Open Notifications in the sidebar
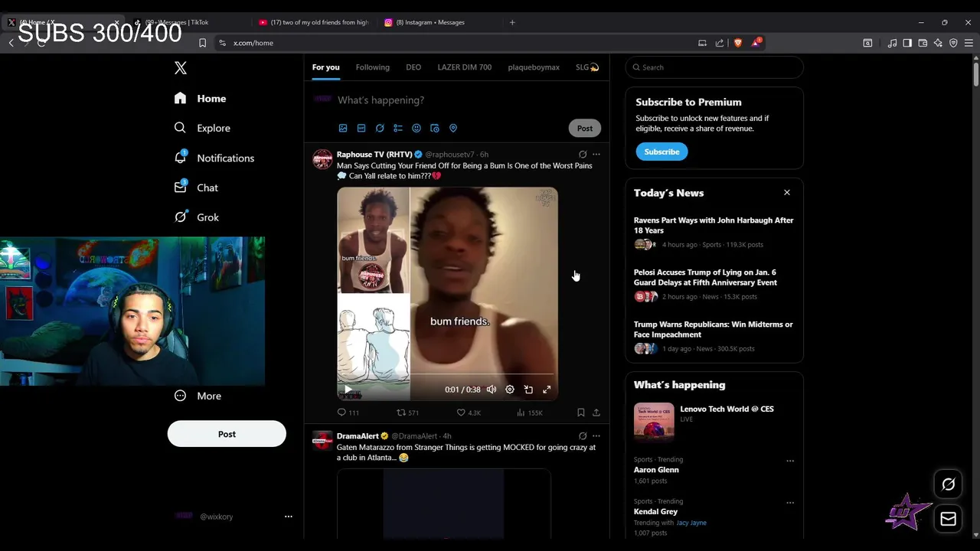This screenshot has width=980, height=551. (214, 158)
